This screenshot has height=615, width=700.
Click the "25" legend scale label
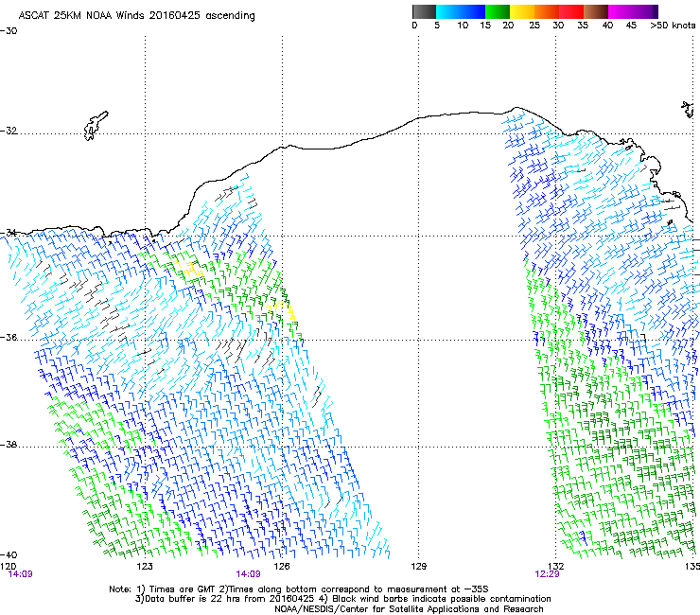(534, 25)
